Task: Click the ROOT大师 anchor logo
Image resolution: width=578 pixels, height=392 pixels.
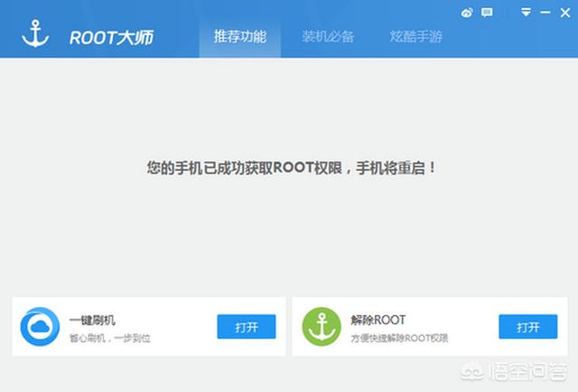Action: click(35, 33)
